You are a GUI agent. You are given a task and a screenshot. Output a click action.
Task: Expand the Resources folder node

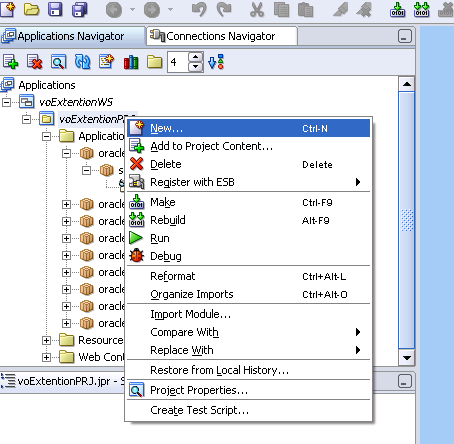click(46, 340)
